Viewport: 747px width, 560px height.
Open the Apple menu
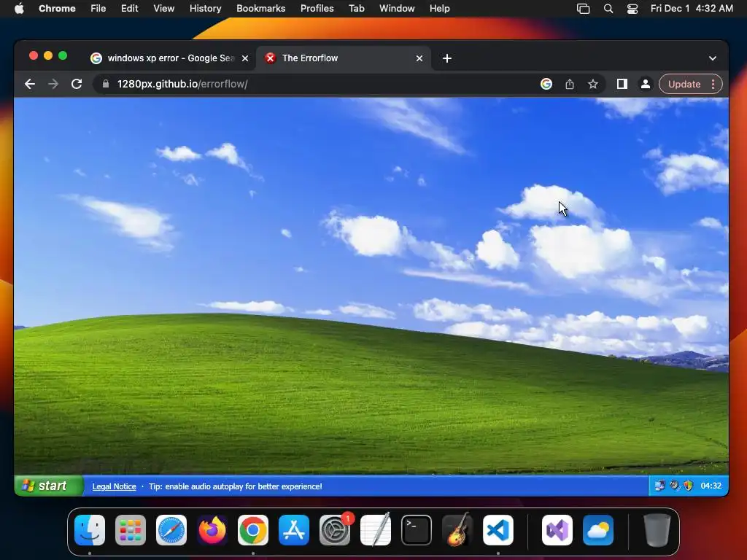[x=19, y=8]
